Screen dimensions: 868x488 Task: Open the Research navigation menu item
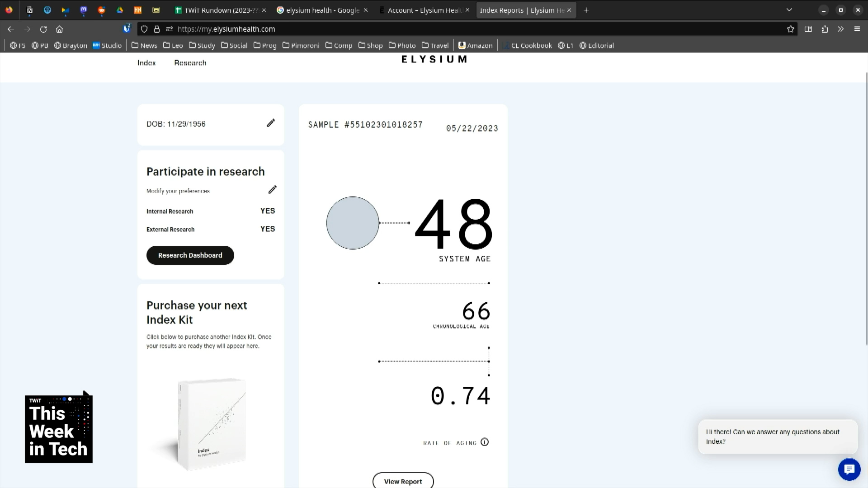(x=190, y=63)
